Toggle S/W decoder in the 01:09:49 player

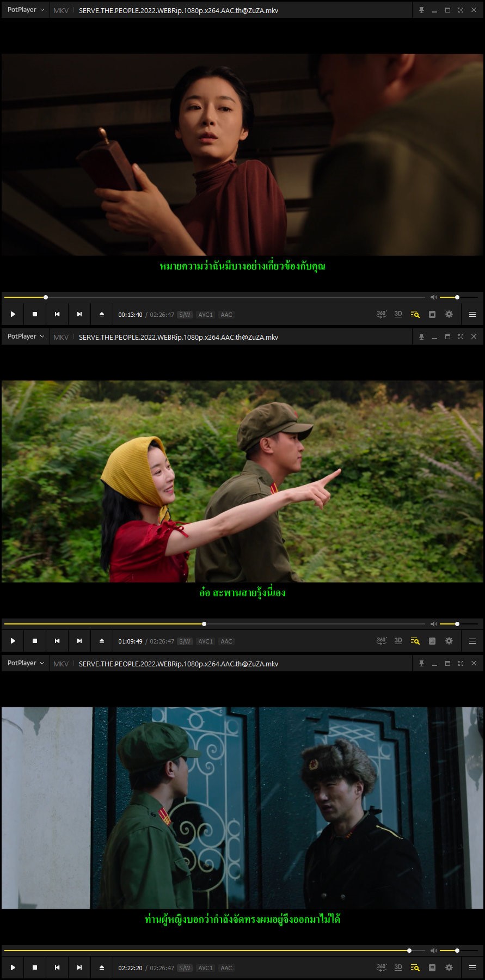[x=185, y=641]
